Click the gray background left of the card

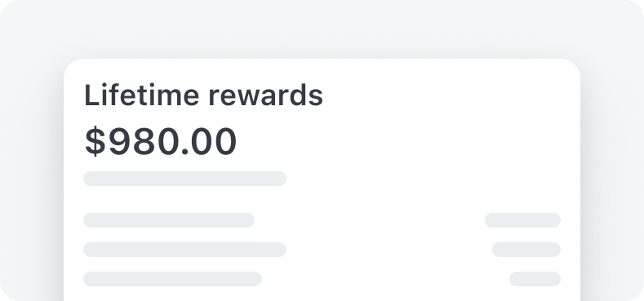[31, 181]
